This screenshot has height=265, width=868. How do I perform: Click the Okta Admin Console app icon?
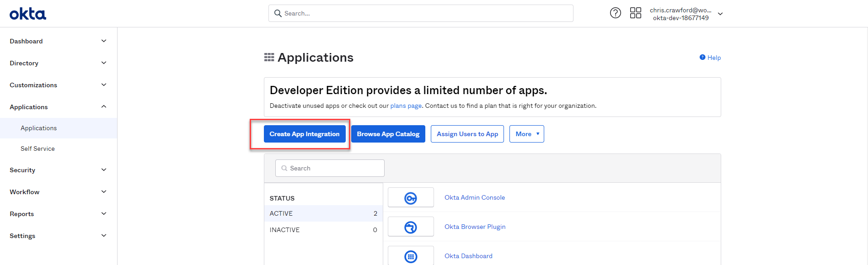(x=411, y=197)
